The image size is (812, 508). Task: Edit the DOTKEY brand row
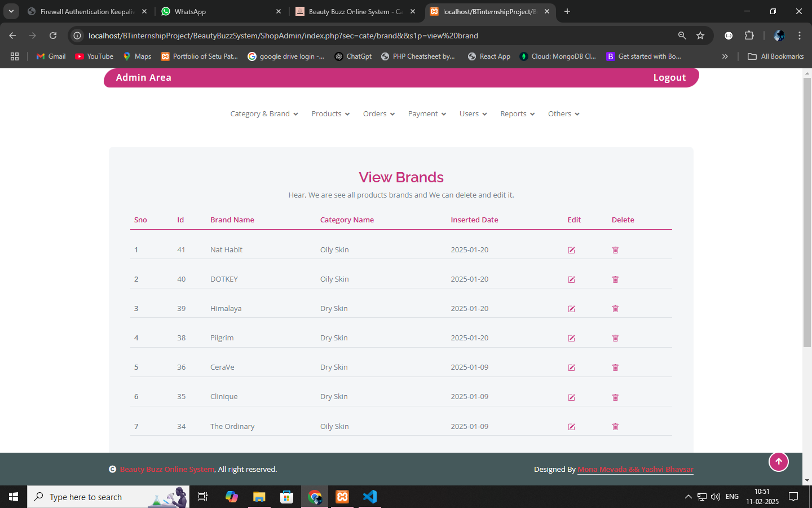571,279
